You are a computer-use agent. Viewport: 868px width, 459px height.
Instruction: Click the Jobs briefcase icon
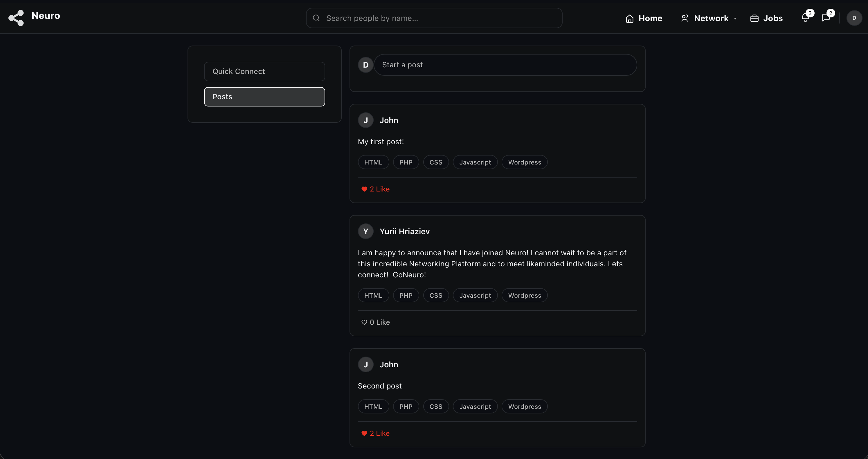click(754, 18)
